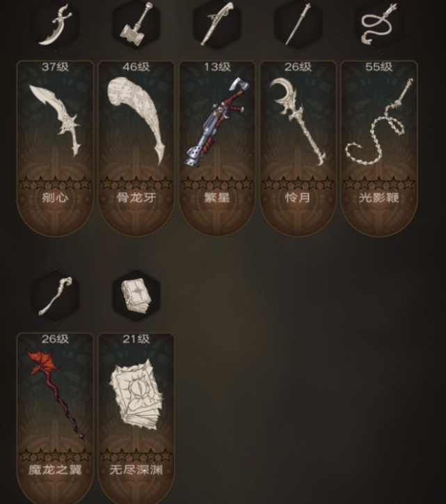Click the 无尽深渊 name label

(x=136, y=470)
